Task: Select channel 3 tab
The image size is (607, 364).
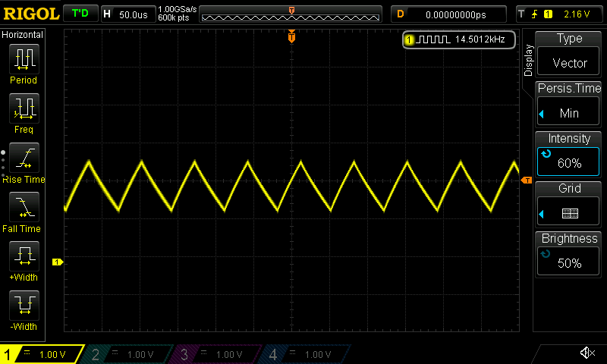Action: (217, 354)
